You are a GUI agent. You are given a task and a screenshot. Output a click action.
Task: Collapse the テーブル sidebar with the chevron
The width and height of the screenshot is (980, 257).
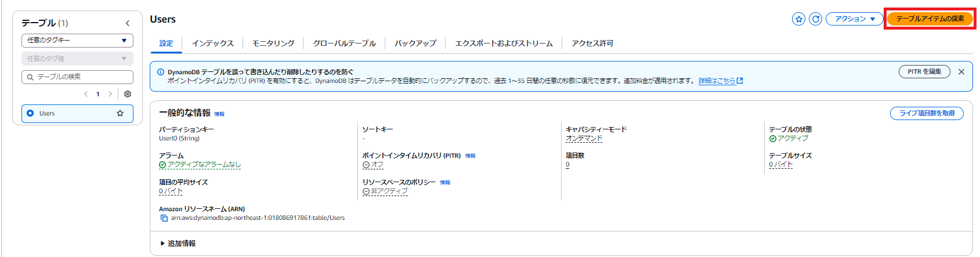pyautogui.click(x=128, y=23)
